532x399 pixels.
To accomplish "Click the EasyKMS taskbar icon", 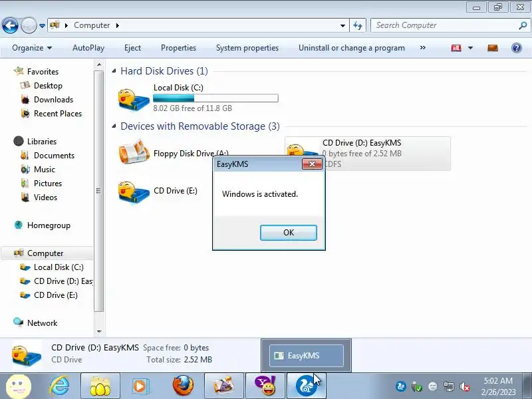I will click(307, 386).
